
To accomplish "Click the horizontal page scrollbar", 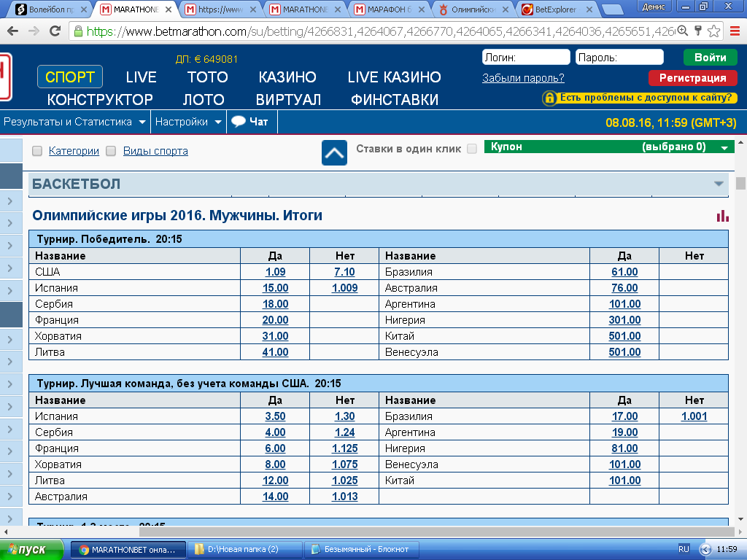I will tap(436, 531).
